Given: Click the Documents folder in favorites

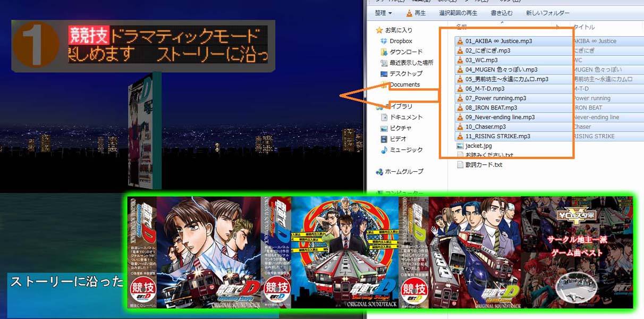Looking at the screenshot, I should [x=404, y=85].
